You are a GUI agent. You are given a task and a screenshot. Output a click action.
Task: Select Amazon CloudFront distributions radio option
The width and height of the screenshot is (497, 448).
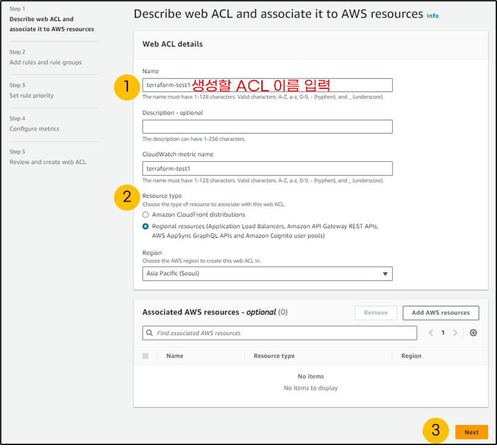[146, 215]
